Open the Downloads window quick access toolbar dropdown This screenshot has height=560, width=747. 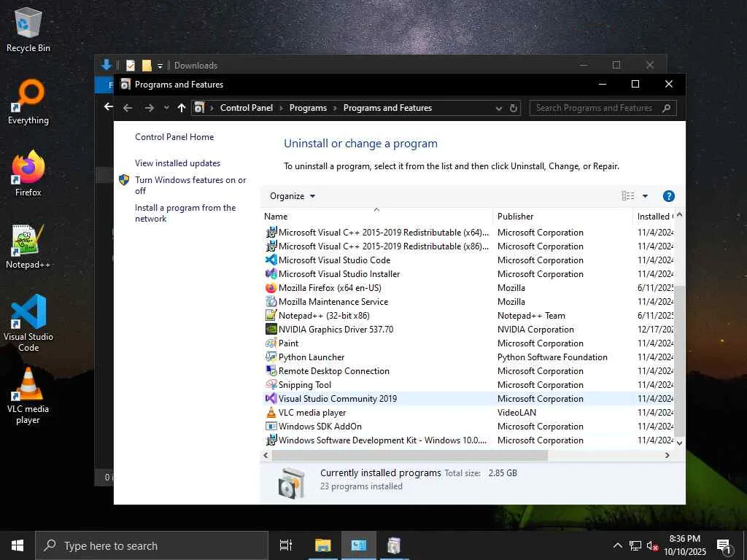160,66
